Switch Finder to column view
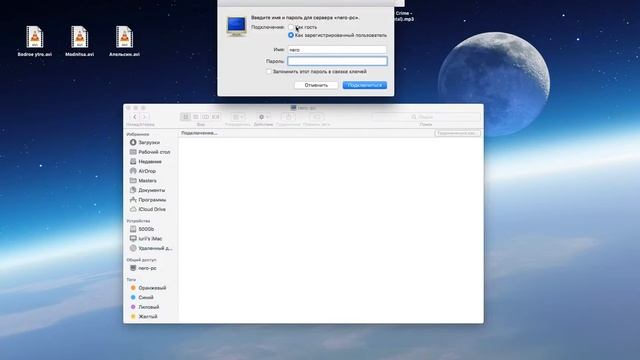 point(205,117)
